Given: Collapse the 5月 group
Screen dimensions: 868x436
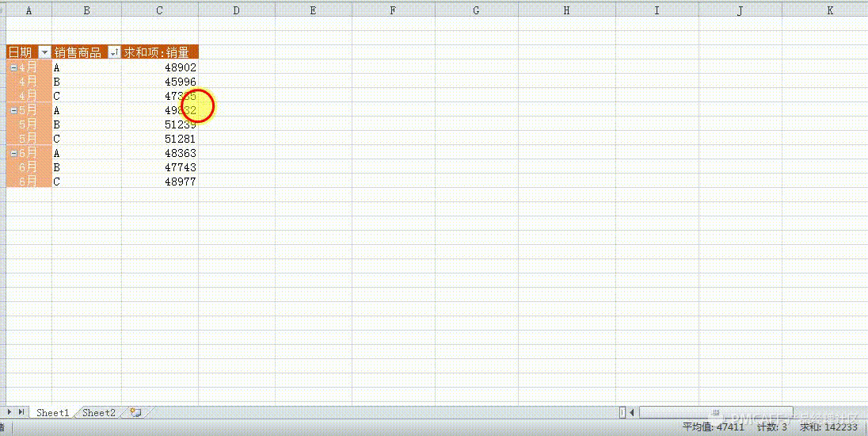Looking at the screenshot, I should point(13,110).
